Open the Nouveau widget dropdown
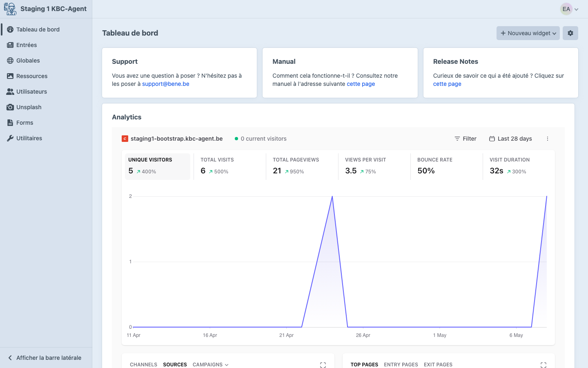Screen dimensions: 588x368 pyautogui.click(x=528, y=33)
